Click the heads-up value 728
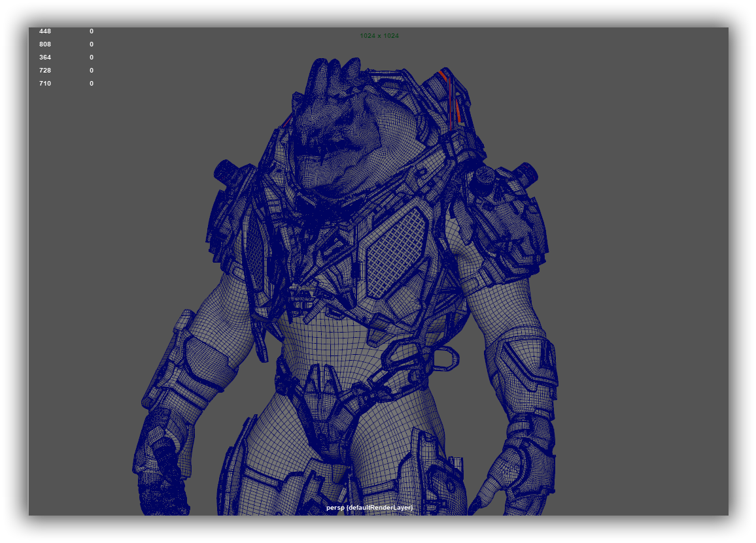The width and height of the screenshot is (756, 543). [45, 71]
